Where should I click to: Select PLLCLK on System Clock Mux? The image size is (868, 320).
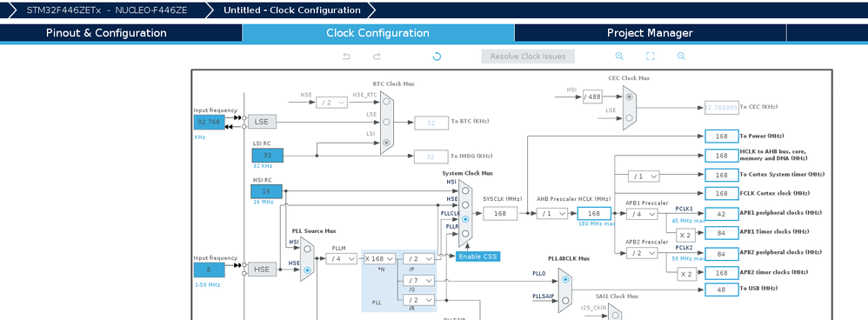(x=465, y=219)
